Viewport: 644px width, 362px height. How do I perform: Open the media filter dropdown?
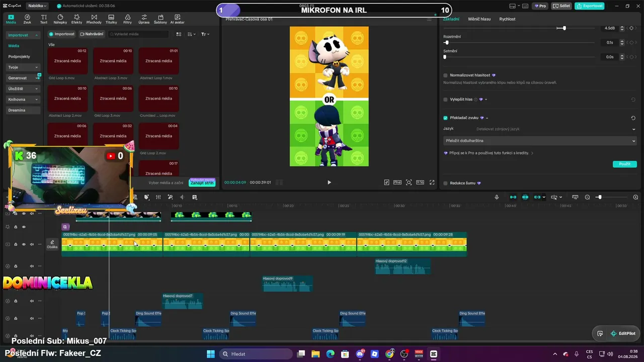point(205,34)
